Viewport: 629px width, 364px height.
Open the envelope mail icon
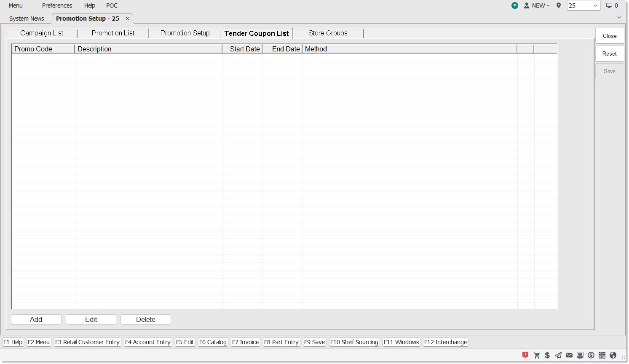pyautogui.click(x=569, y=355)
